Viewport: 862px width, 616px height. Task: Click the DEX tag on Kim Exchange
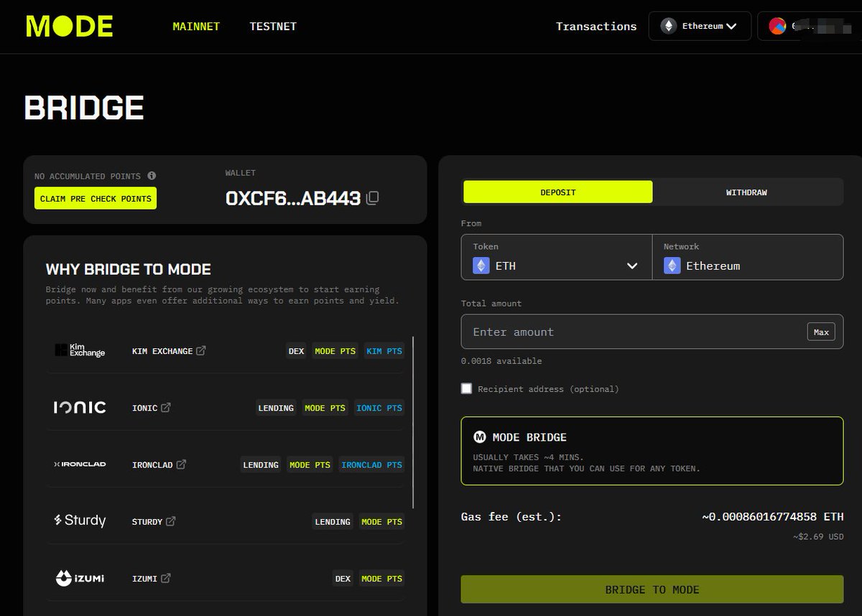(x=297, y=351)
